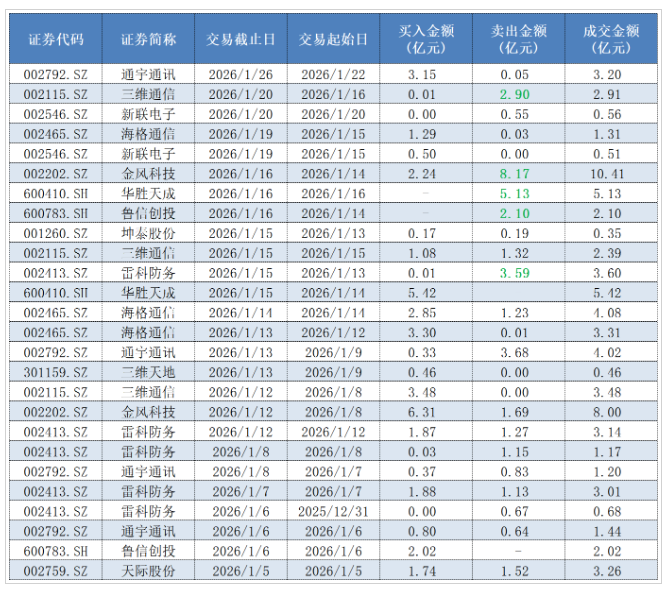Click stock code 001260.SZ
Screen dimensions: 668x591
pos(56,232)
